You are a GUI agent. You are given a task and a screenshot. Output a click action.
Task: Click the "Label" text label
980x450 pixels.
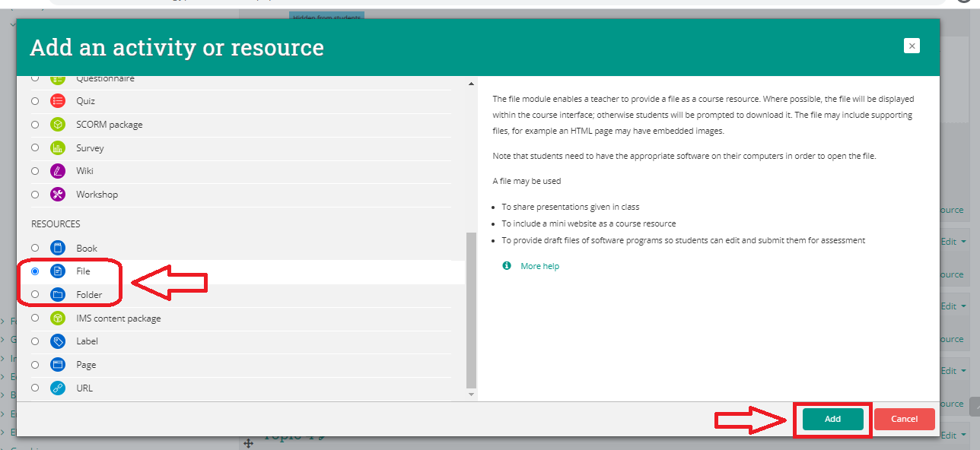click(87, 341)
